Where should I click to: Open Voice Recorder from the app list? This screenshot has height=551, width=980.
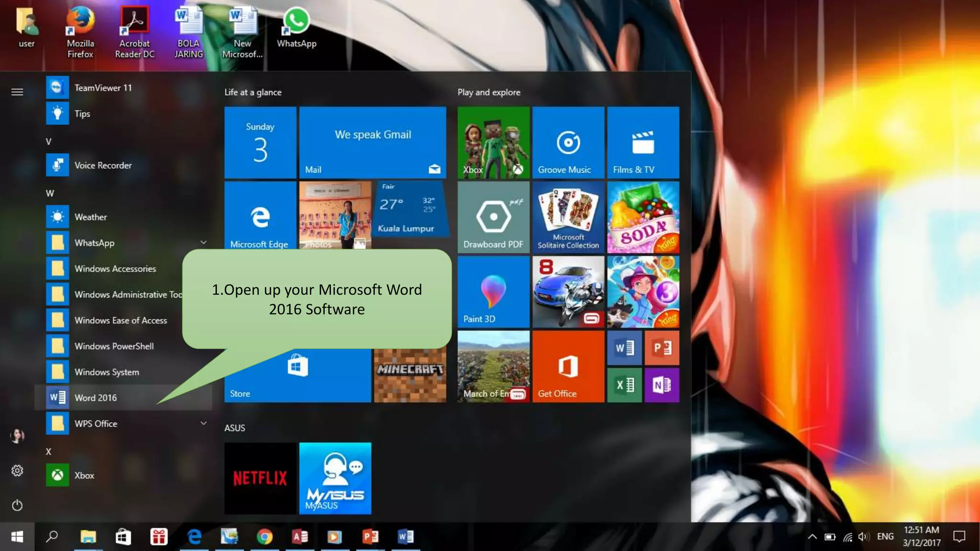tap(103, 165)
